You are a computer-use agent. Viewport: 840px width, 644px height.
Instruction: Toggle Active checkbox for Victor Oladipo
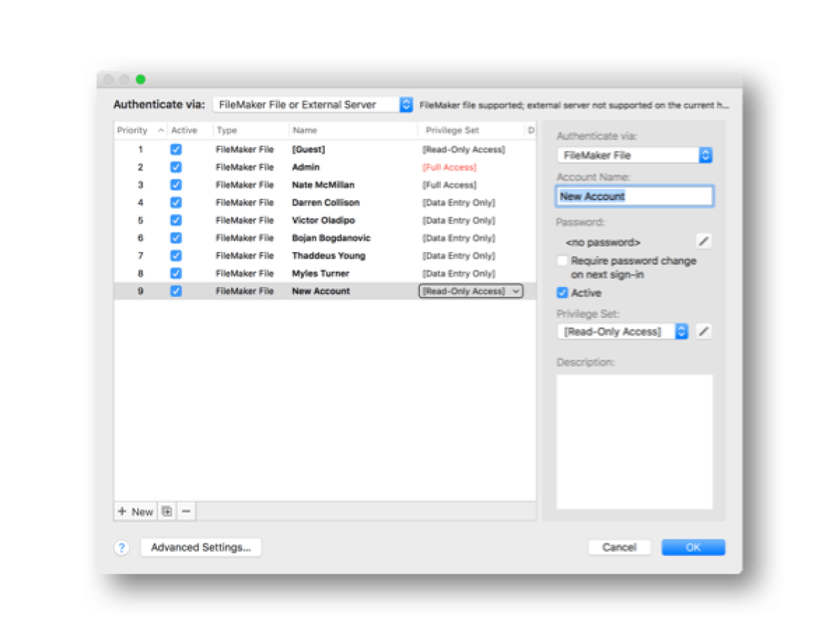pyautogui.click(x=176, y=221)
